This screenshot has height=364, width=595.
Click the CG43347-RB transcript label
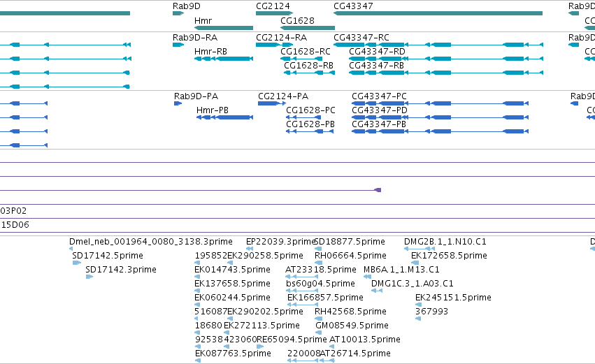[x=376, y=66]
